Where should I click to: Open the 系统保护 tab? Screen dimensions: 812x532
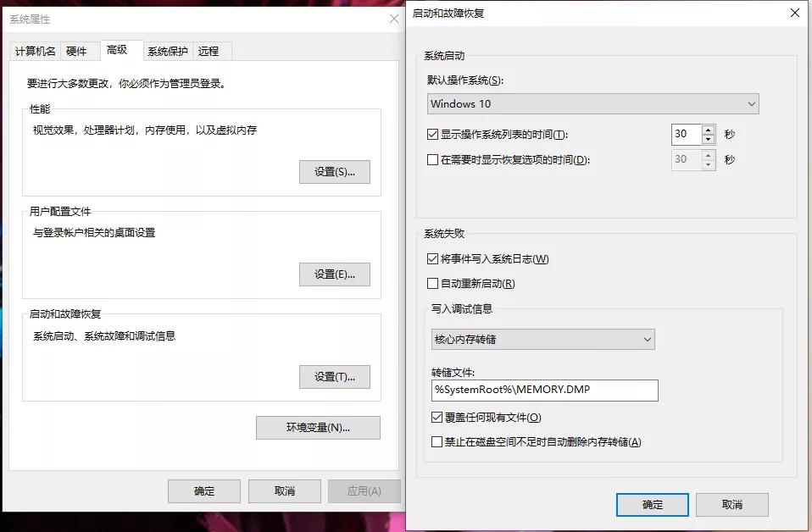coord(166,51)
